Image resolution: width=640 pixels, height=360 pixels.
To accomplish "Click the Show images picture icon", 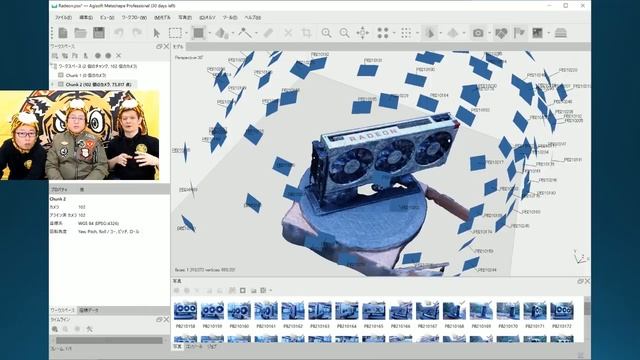I will [537, 33].
